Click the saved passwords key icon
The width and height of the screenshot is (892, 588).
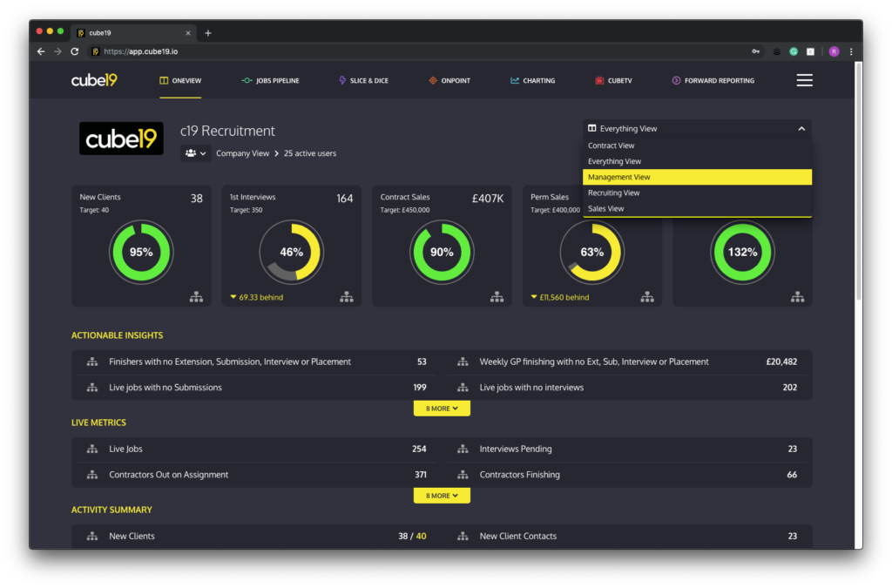pyautogui.click(x=755, y=51)
